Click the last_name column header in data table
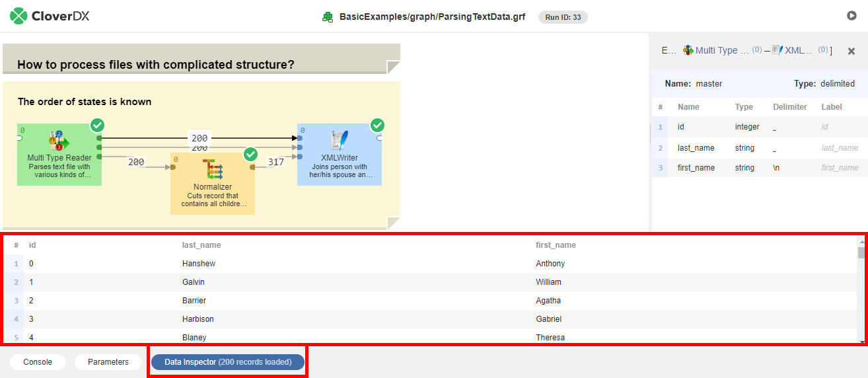The image size is (868, 378). [201, 245]
